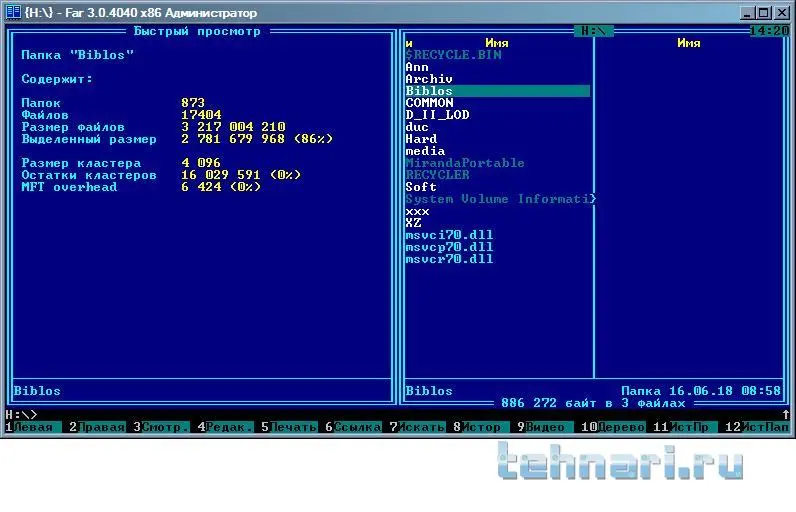
Task: Click the Выделенный размер value 2 781 679 968
Action: pos(233,139)
